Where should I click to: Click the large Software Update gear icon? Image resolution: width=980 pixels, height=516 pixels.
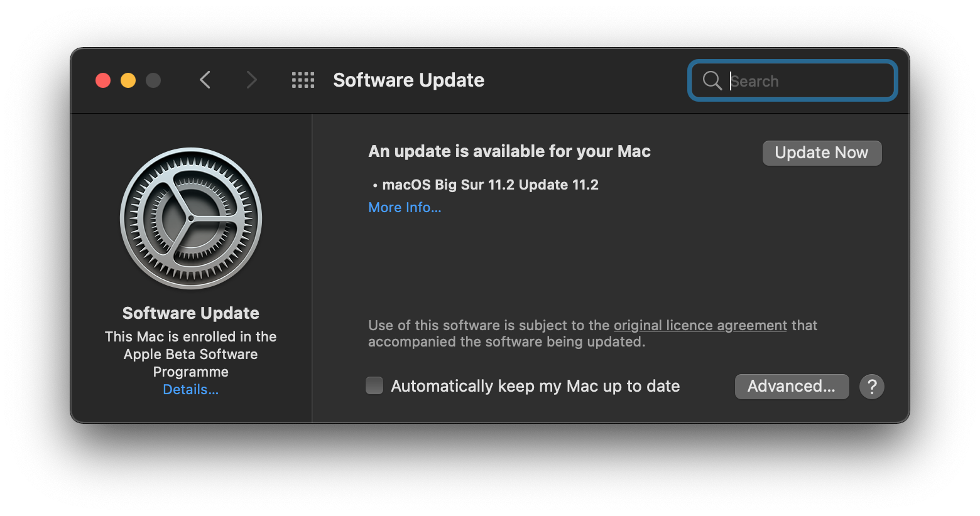[191, 218]
